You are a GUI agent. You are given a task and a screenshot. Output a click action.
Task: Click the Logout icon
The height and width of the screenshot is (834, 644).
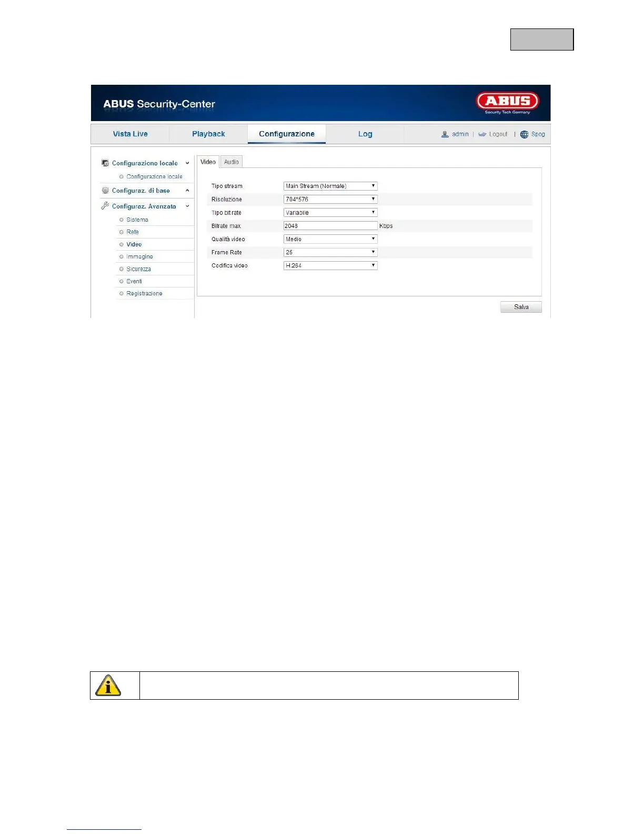click(x=482, y=134)
